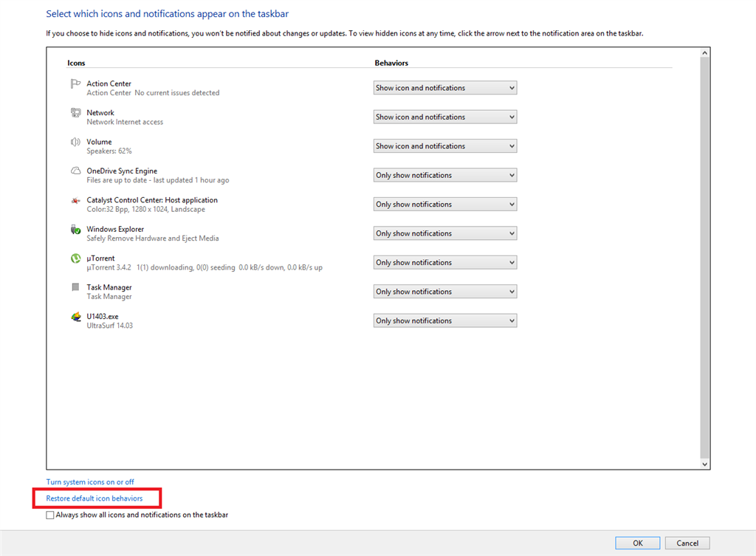Open Task Manager behavior dropdown
Screen dimensions: 756x556
coord(445,291)
